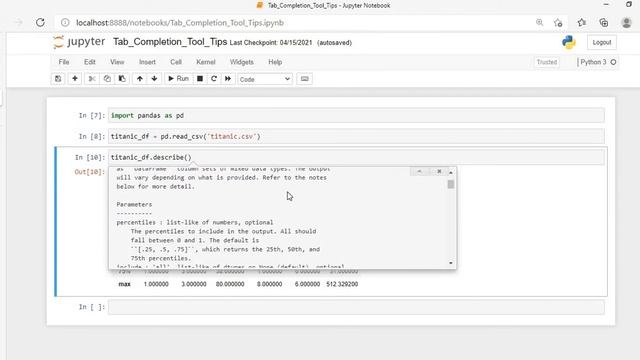Move selected cell up arrow
The image size is (640, 360).
point(140,79)
